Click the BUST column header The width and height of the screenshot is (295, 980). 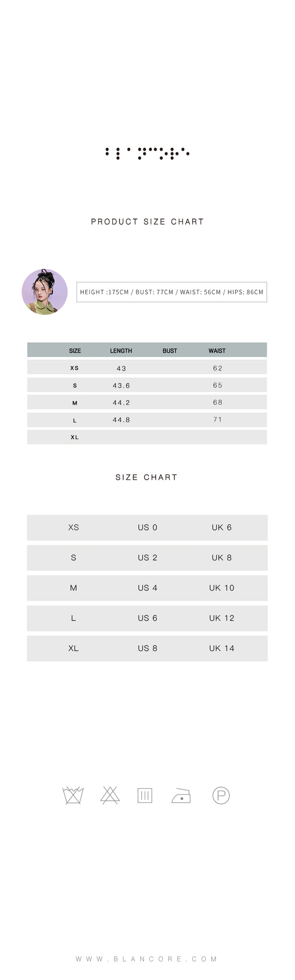[x=170, y=351]
